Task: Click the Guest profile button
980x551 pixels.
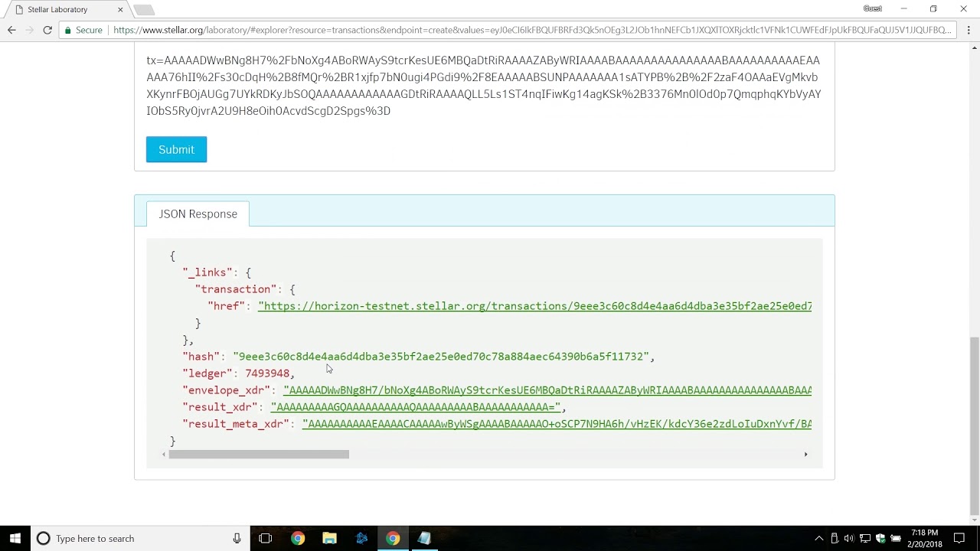Action: click(x=873, y=8)
